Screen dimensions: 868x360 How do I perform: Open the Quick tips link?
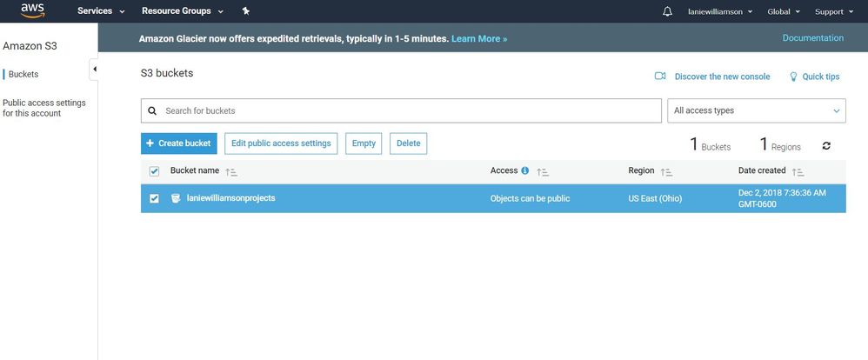click(821, 77)
